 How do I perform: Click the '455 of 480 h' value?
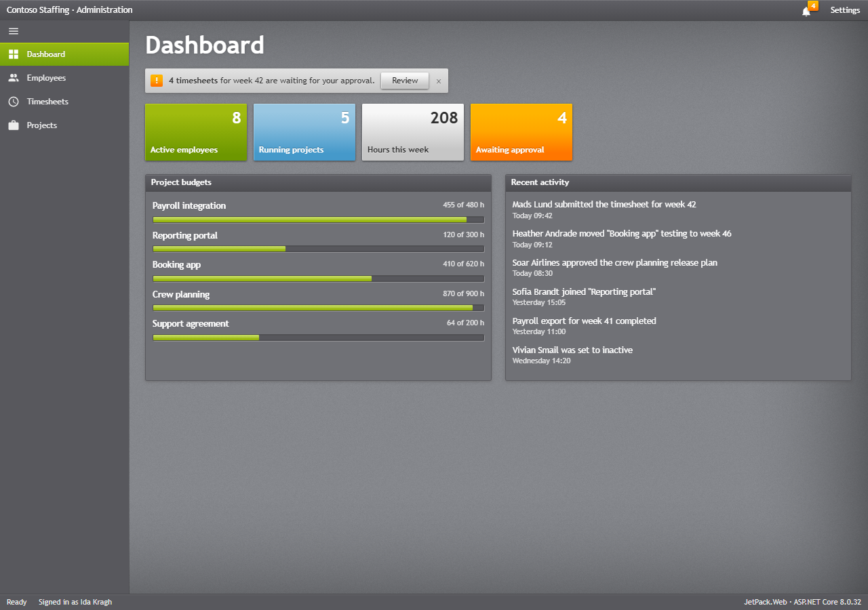pos(464,205)
